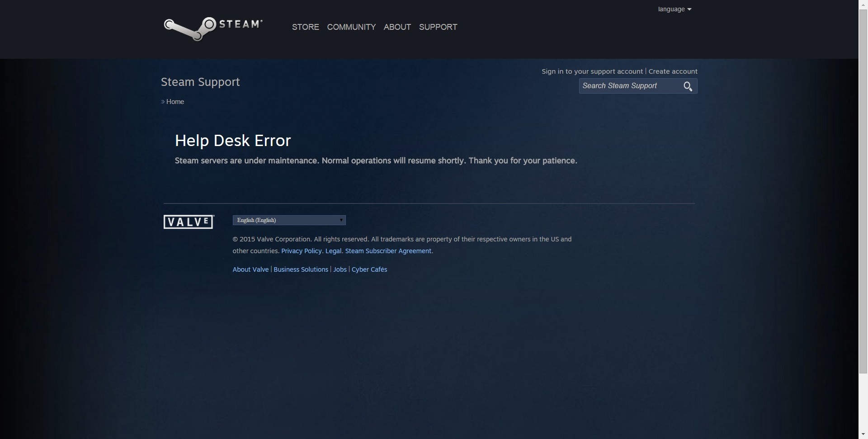Open the Steam Subscriber Agreement

pos(388,251)
